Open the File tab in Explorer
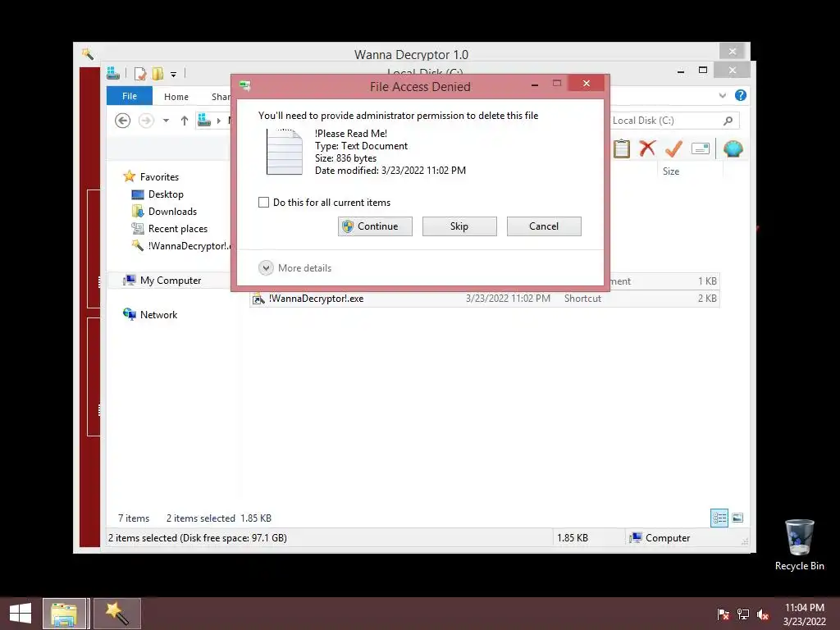The width and height of the screenshot is (840, 630). click(130, 96)
